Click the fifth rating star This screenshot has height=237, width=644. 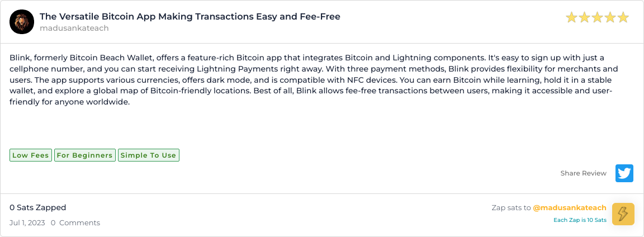click(x=623, y=18)
